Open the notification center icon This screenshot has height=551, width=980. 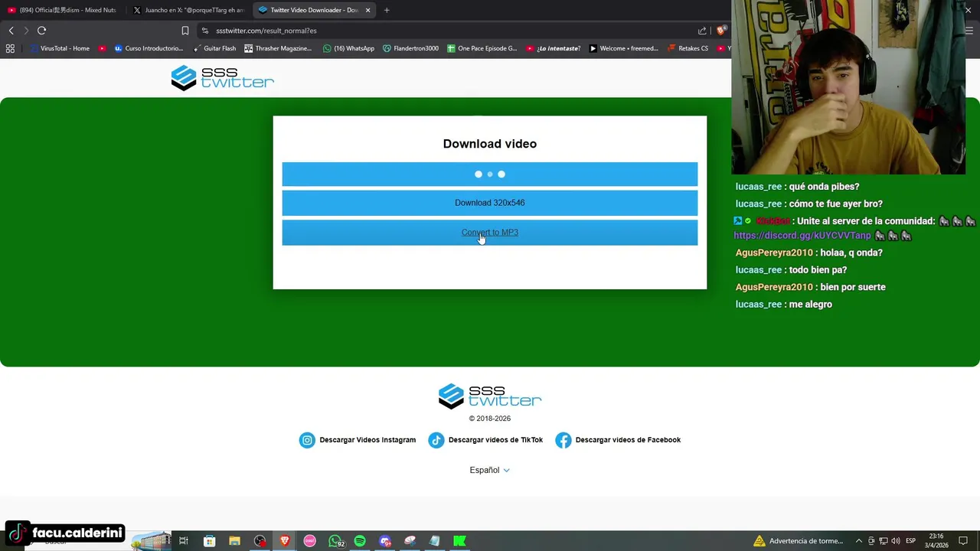click(x=963, y=541)
